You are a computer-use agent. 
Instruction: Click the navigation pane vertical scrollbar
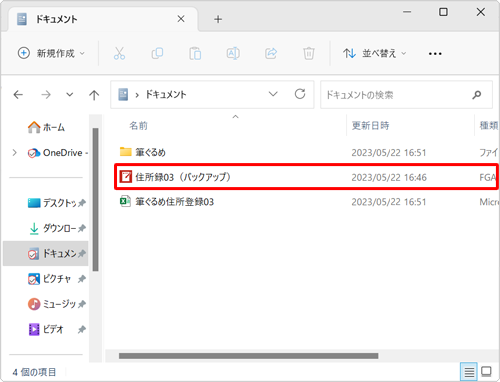pyautogui.click(x=95, y=199)
